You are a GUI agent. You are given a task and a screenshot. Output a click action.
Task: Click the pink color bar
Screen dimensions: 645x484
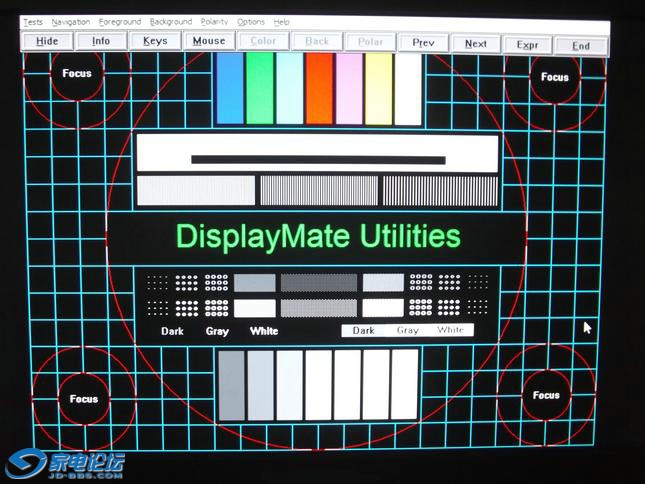[349, 89]
